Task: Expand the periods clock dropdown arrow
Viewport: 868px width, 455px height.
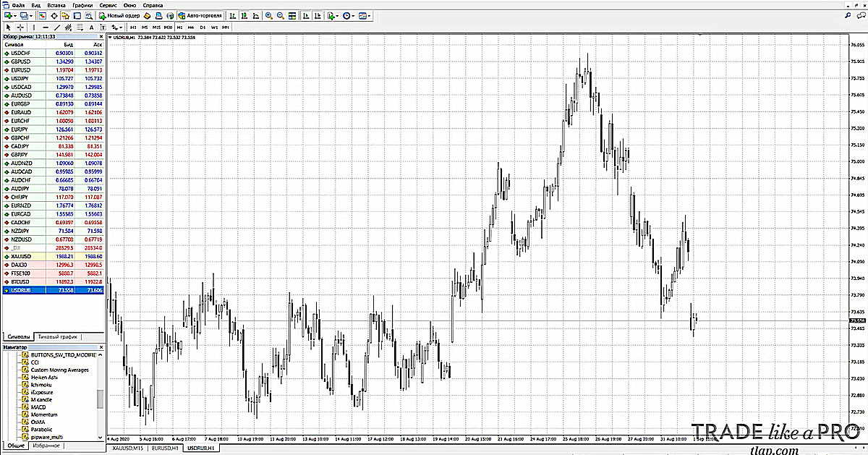Action: click(x=354, y=15)
